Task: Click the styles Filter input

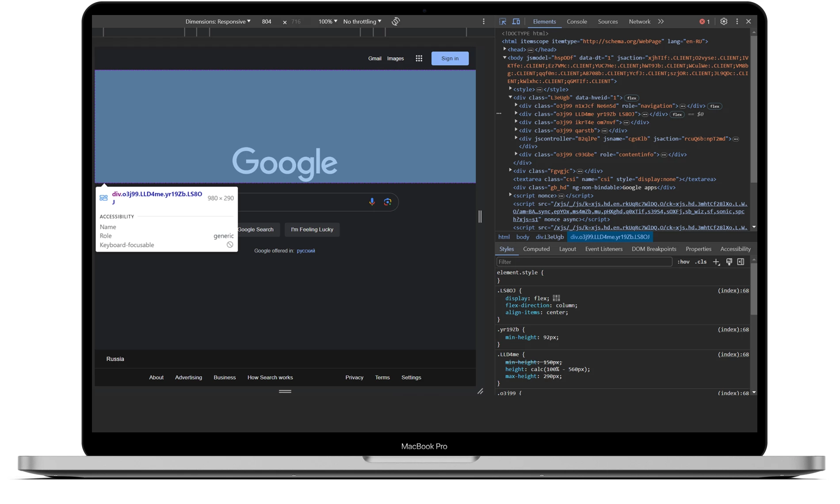Action: [x=584, y=262]
